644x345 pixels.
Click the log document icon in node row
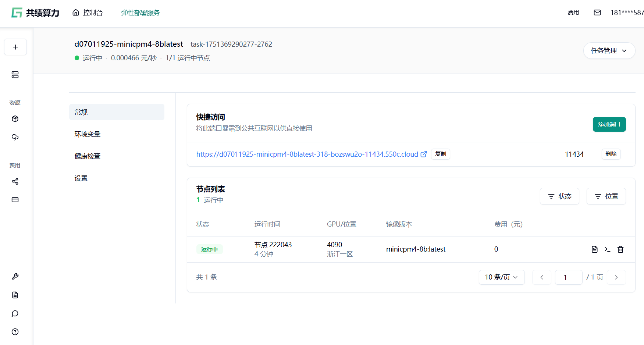(594, 249)
